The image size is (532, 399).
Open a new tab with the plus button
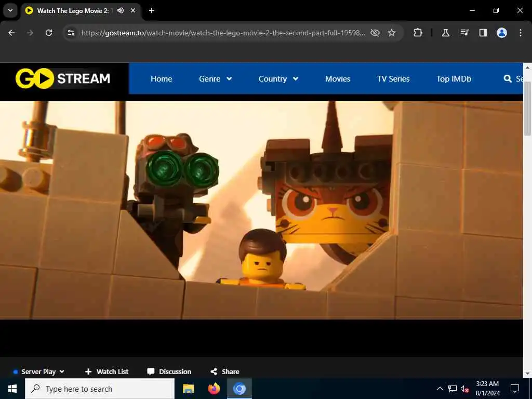point(152,10)
